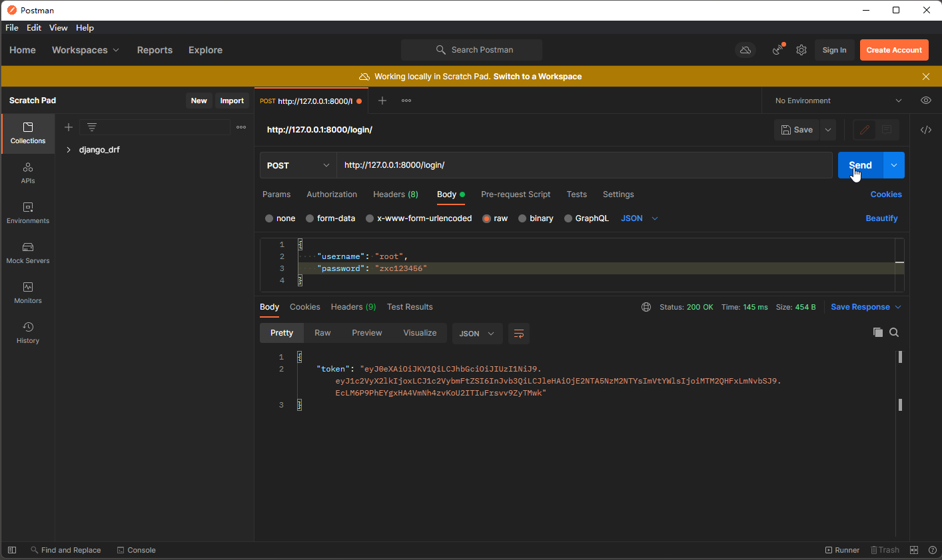Open Mock Servers in sidebar

coord(28,253)
